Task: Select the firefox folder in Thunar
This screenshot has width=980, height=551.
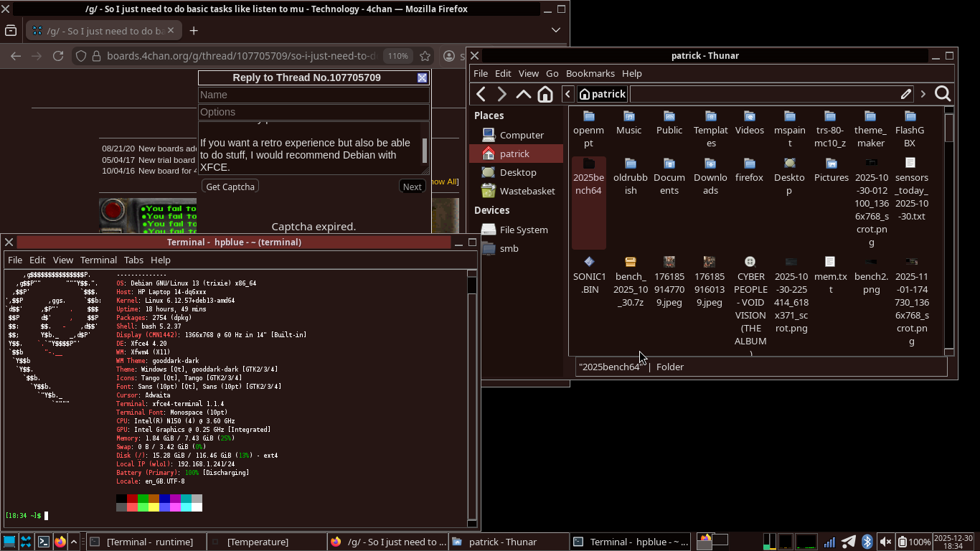Action: coord(750,170)
